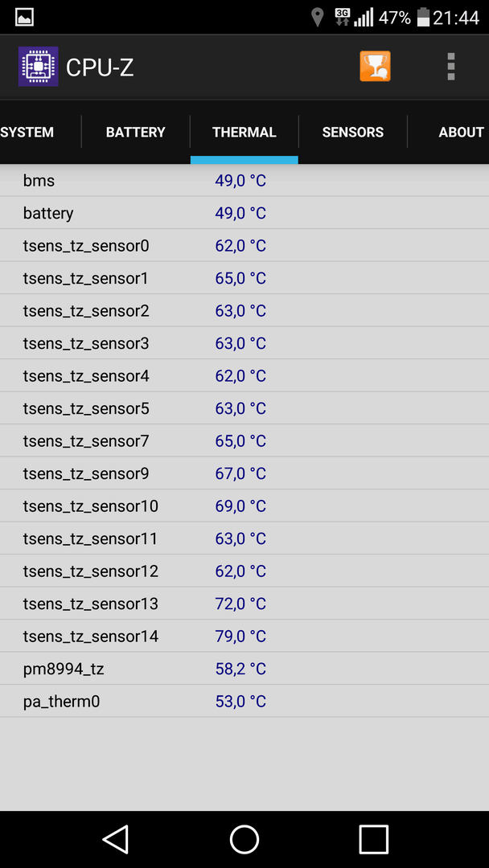489x868 pixels.
Task: Tap the location pin status icon
Action: pos(318,17)
